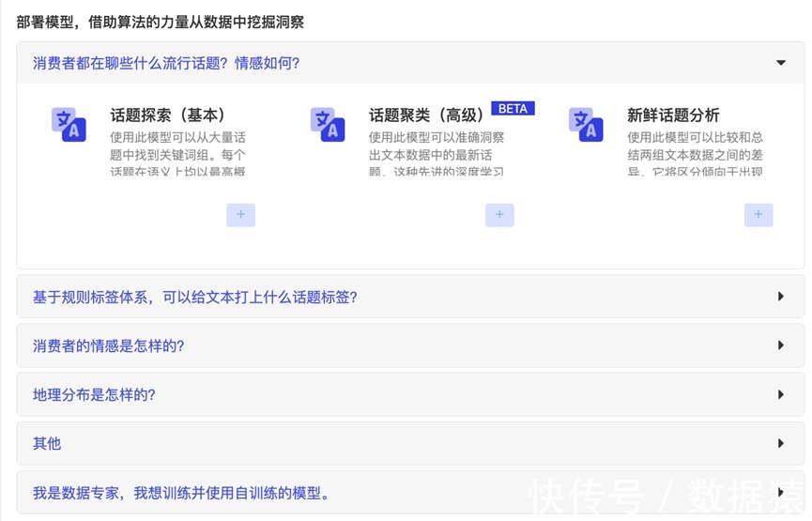Click the BETA badge on 话题聚类
Viewport: 812px width, 521px height.
point(513,109)
